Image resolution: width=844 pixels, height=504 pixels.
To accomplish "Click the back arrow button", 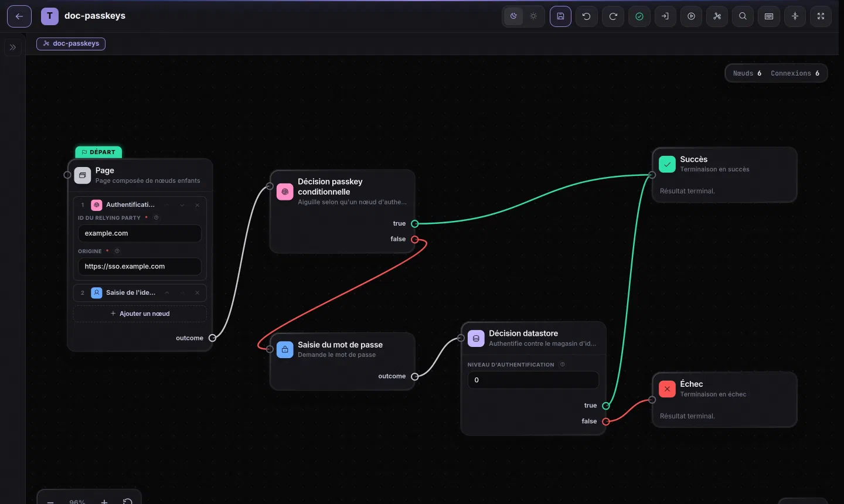I will point(19,16).
